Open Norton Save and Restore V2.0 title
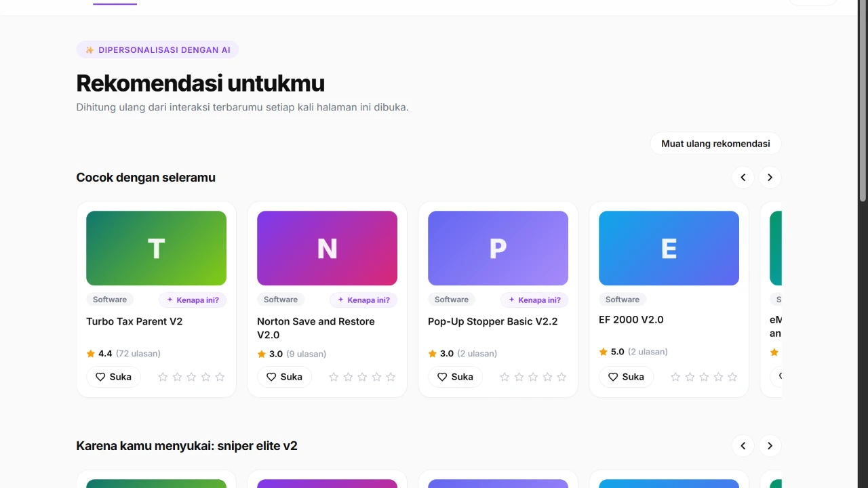Screen dimensions: 868x488 pos(316,328)
